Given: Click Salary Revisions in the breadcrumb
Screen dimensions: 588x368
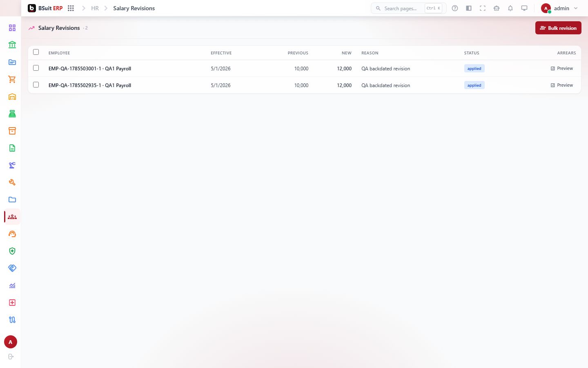Looking at the screenshot, I should click(x=134, y=8).
